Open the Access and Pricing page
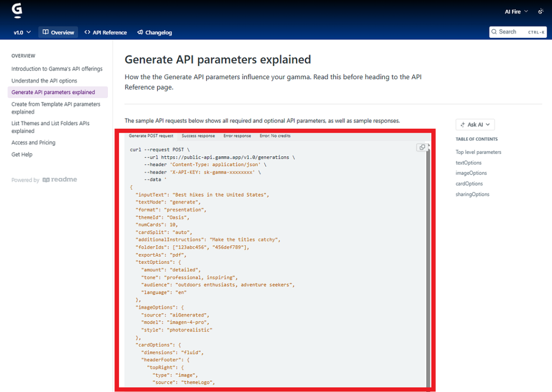This screenshot has height=392, width=552. tap(33, 143)
